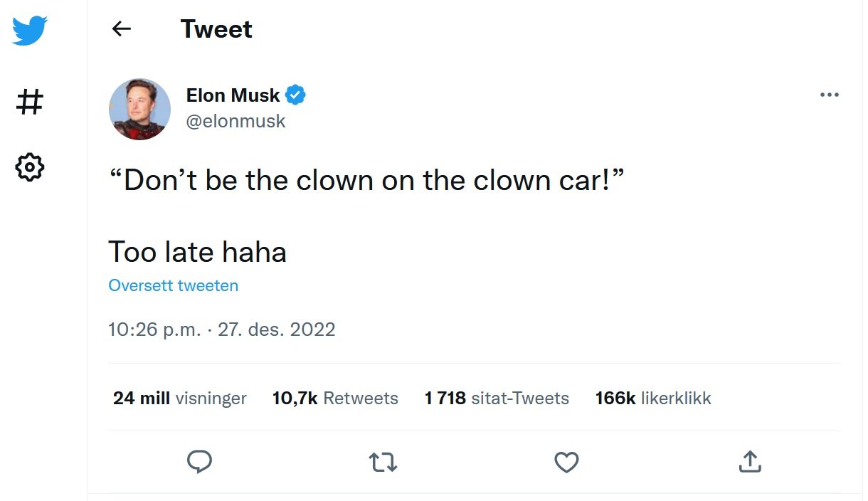The width and height of the screenshot is (868, 501).
Task: Open Elon Musk's profile name link
Action: pyautogui.click(x=232, y=95)
